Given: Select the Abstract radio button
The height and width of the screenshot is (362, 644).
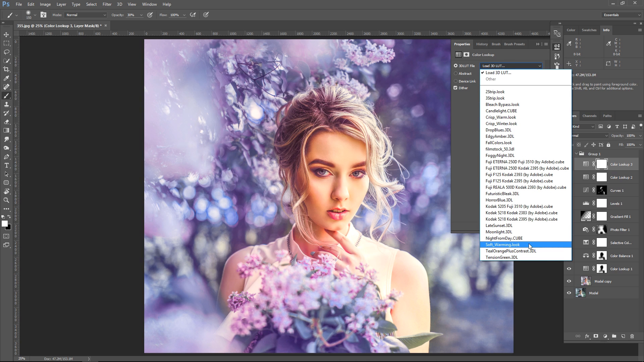Looking at the screenshot, I should 455,73.
